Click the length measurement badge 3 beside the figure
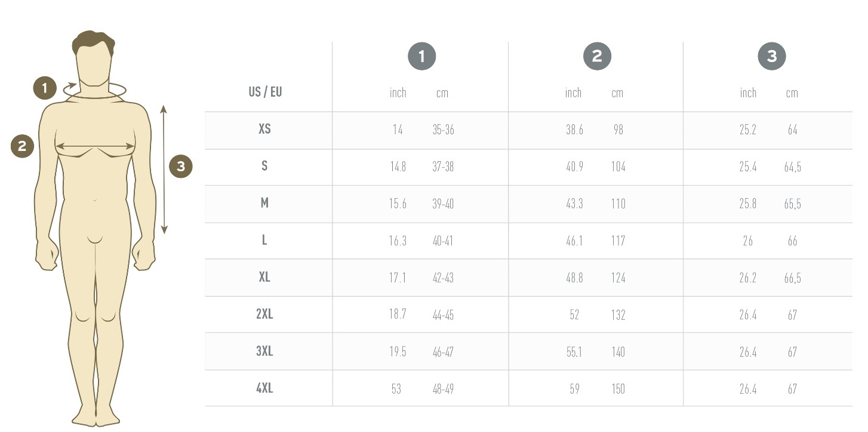The height and width of the screenshot is (432, 868). pos(181,166)
